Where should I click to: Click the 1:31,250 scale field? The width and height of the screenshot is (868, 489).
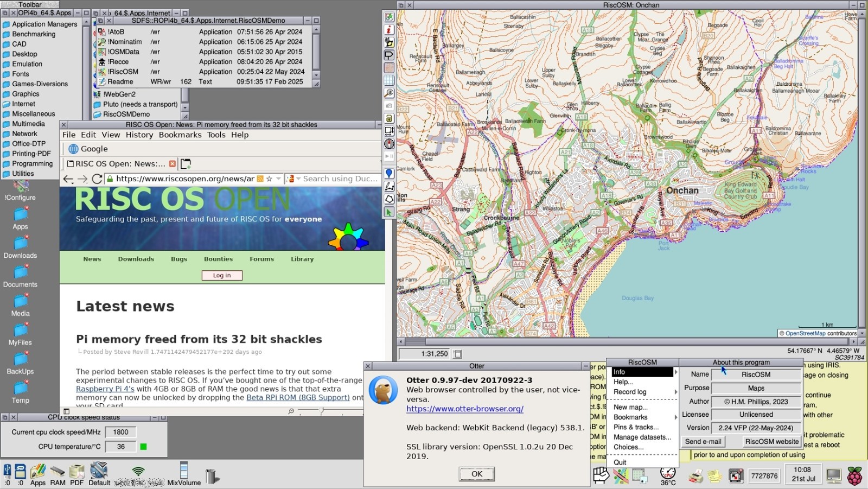click(424, 354)
